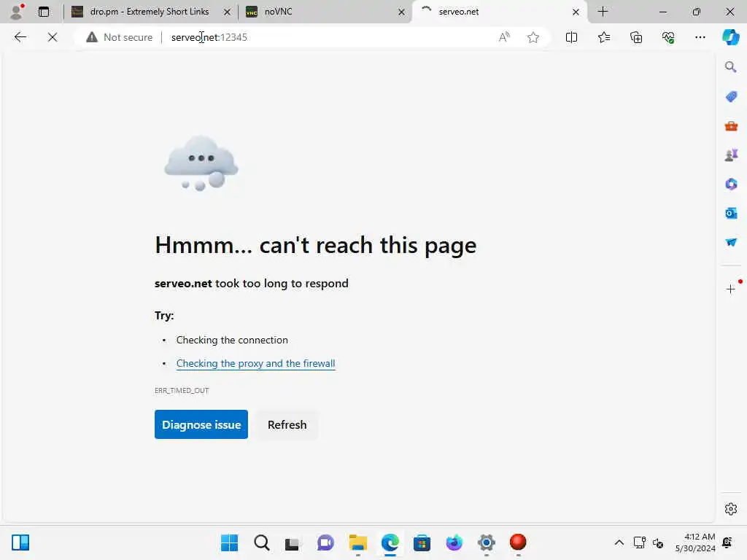Click the ERR_TIMED_OUT error code text

pyautogui.click(x=182, y=391)
